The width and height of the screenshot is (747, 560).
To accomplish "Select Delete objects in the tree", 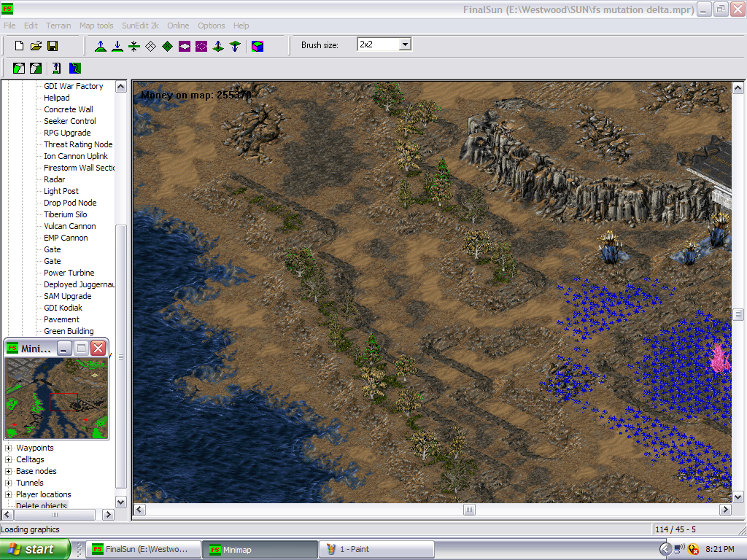I will (42, 505).
